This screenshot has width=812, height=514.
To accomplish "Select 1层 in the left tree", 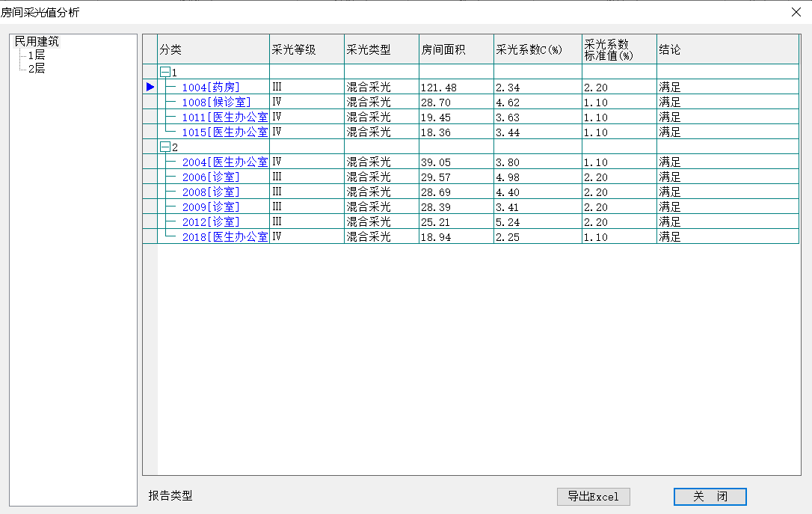I will pos(37,55).
